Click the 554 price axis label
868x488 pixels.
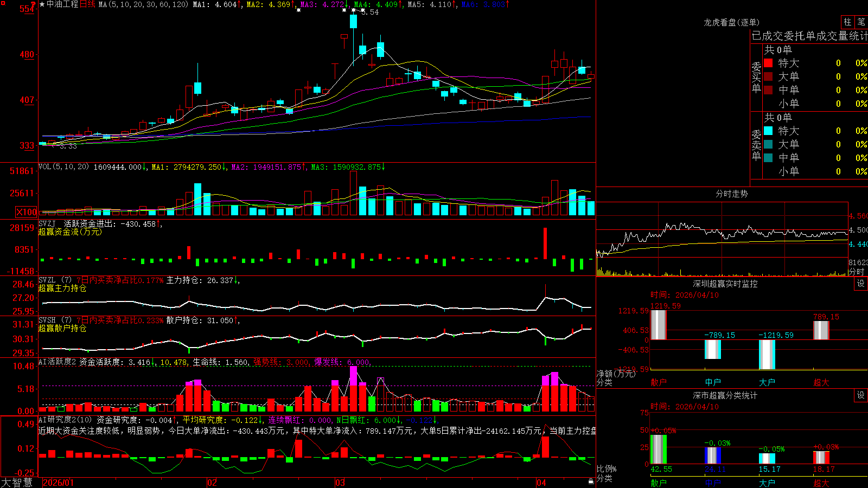coord(27,9)
